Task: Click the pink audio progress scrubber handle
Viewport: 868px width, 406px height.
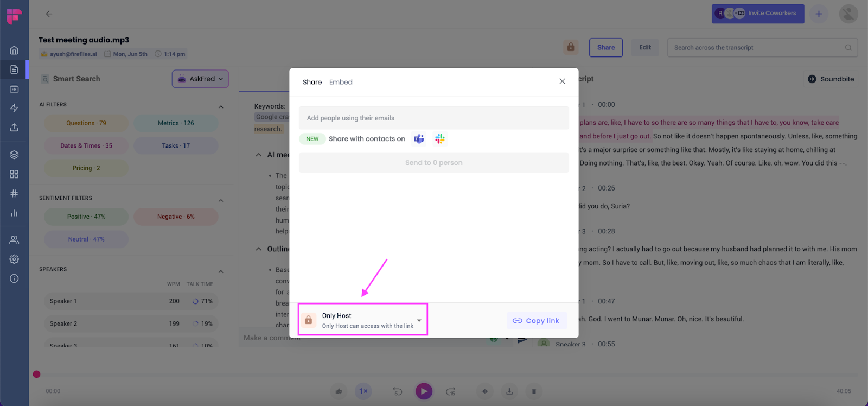Action: 36,374
